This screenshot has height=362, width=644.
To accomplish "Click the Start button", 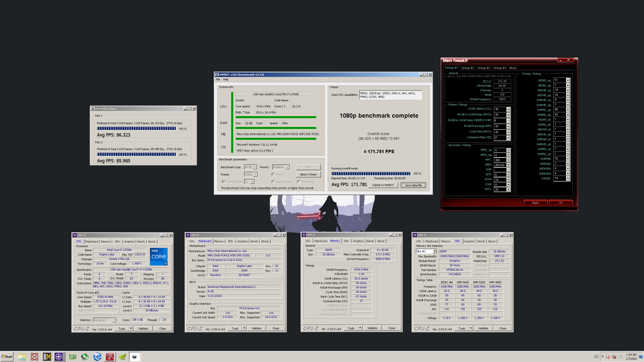I will [x=7, y=356].
